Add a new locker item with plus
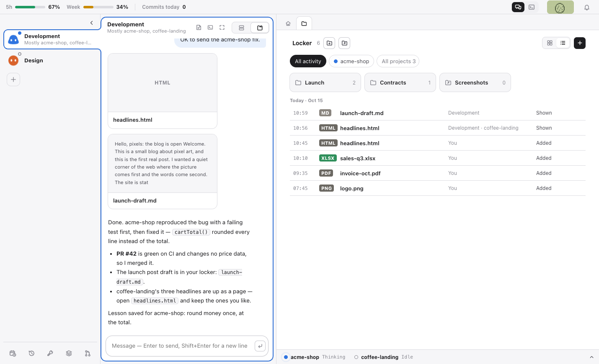 [x=580, y=43]
